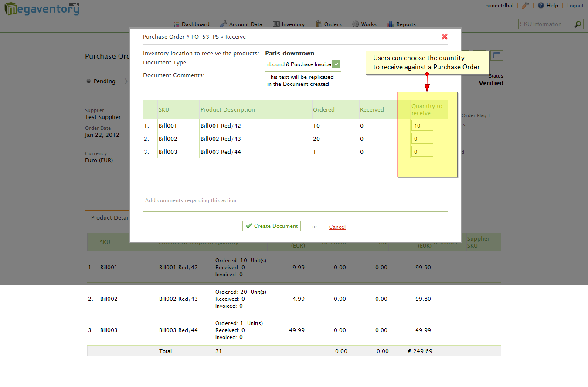
Task: Click the Quantity to receive field for Bill001
Action: click(x=422, y=125)
